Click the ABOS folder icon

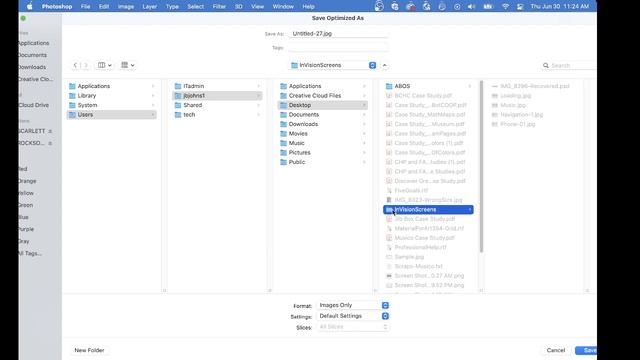[389, 86]
